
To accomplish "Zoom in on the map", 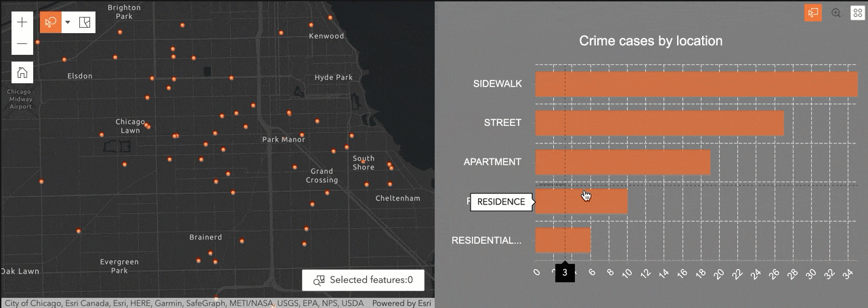I will click(22, 22).
